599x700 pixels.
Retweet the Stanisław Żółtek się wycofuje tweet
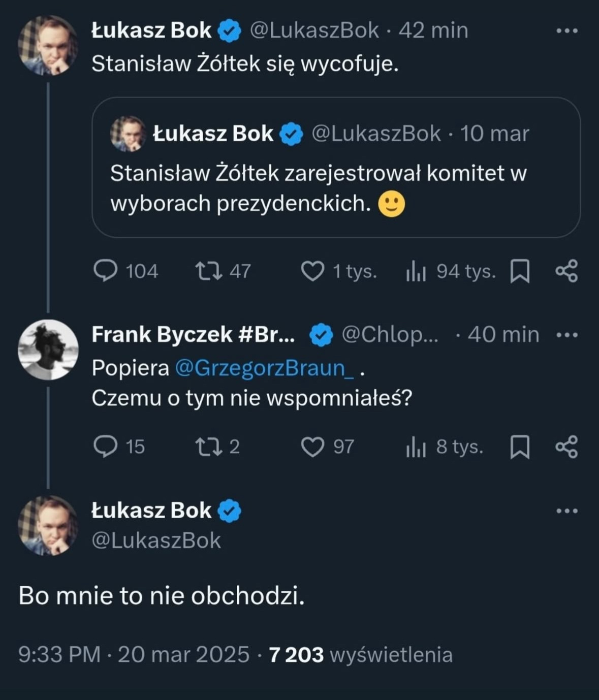pyautogui.click(x=209, y=271)
